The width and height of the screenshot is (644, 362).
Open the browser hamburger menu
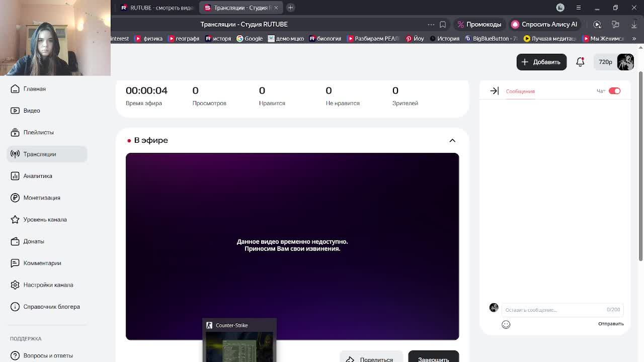click(579, 8)
